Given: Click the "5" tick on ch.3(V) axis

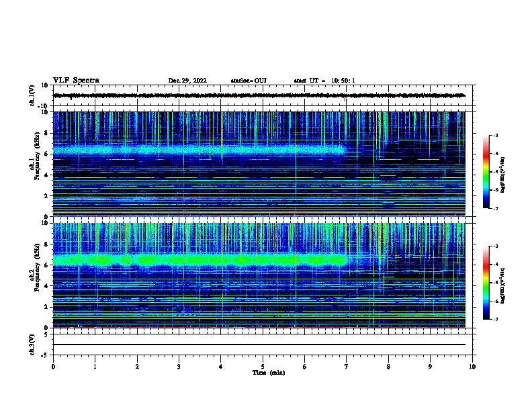Looking at the screenshot, I should 46,334.
